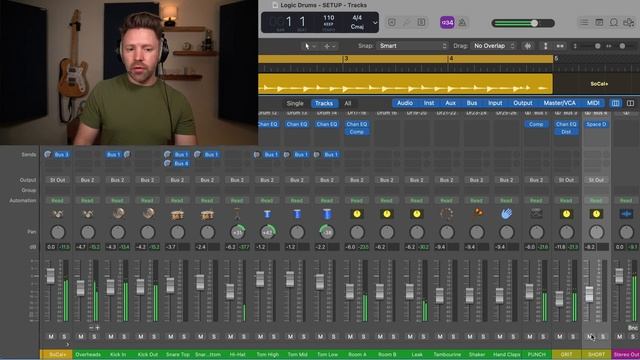
Task: Click the SoCal+ channel volume fader
Action: click(51, 276)
